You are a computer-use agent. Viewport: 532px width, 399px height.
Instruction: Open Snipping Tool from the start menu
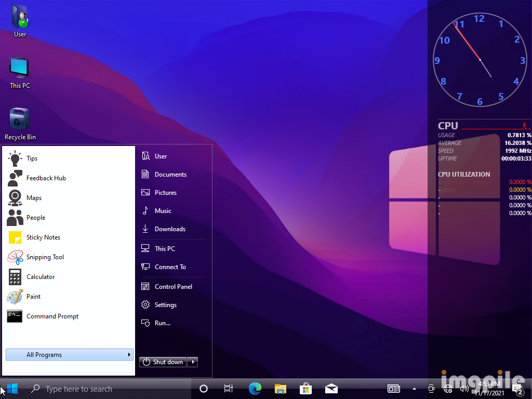tap(45, 257)
